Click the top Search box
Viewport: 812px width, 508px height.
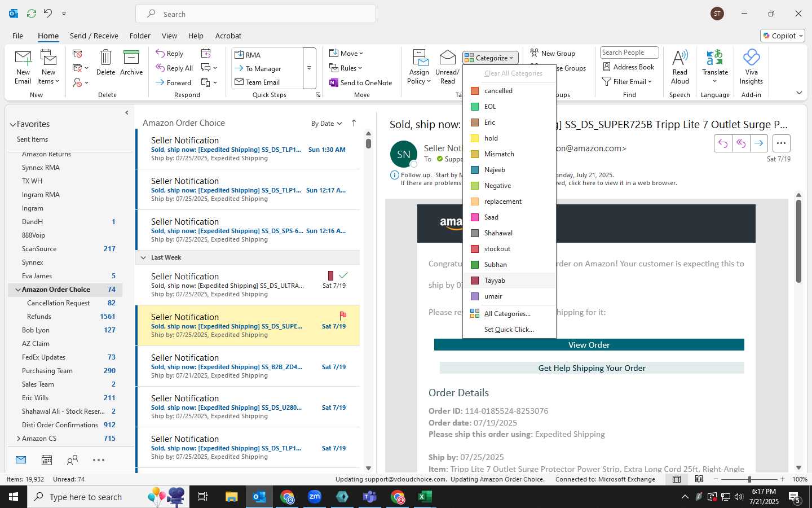click(255, 14)
